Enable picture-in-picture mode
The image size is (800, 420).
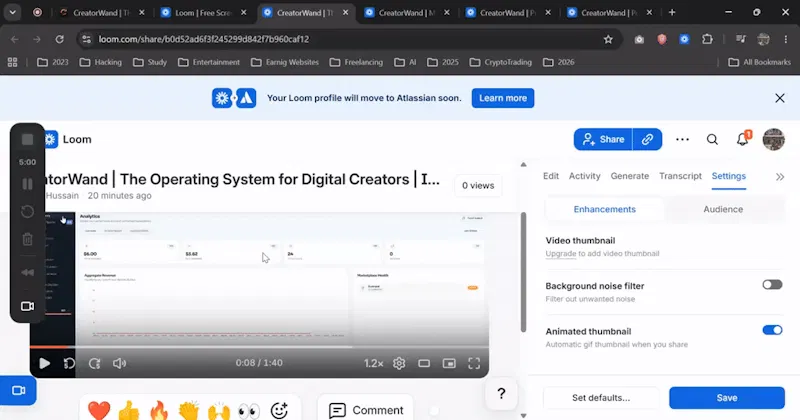[449, 363]
